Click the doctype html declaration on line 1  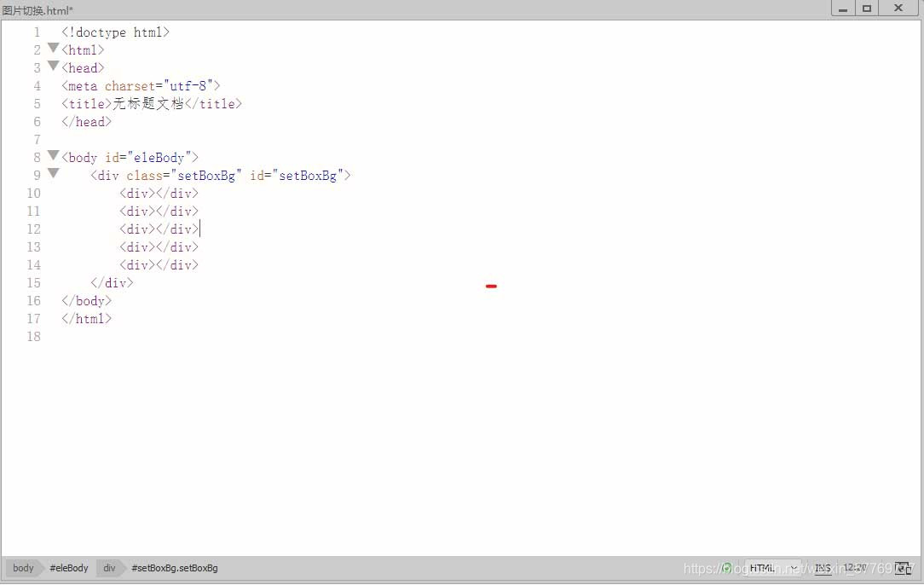coord(116,32)
